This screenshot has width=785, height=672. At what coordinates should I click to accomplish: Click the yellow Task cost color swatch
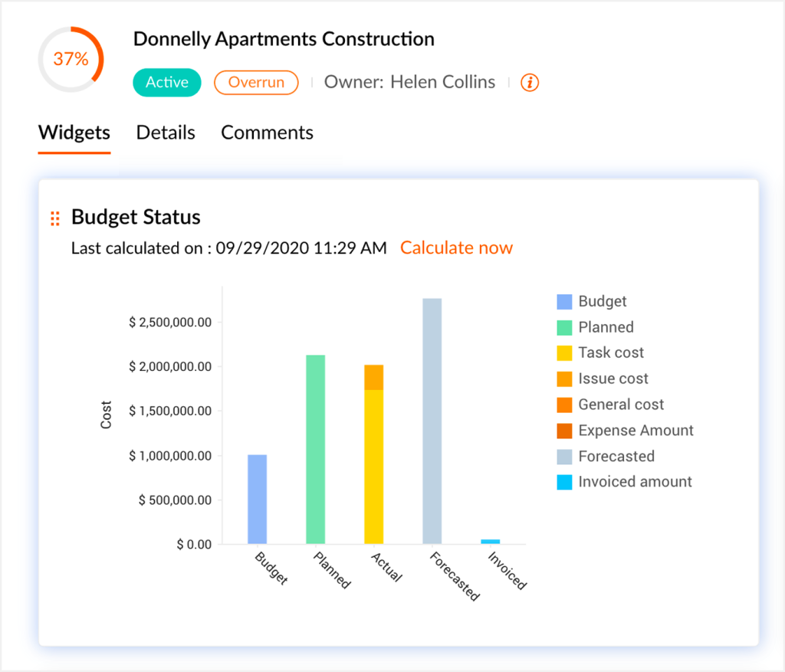tap(563, 352)
